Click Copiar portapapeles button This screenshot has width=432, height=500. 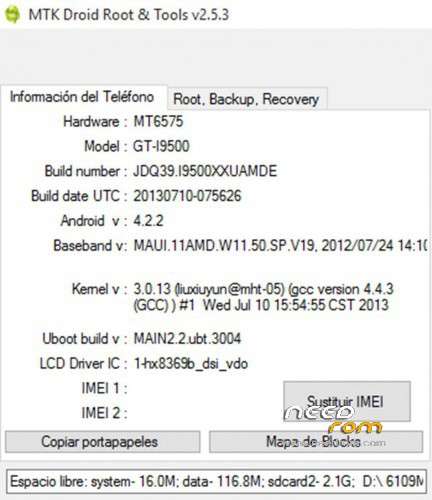[x=103, y=442]
